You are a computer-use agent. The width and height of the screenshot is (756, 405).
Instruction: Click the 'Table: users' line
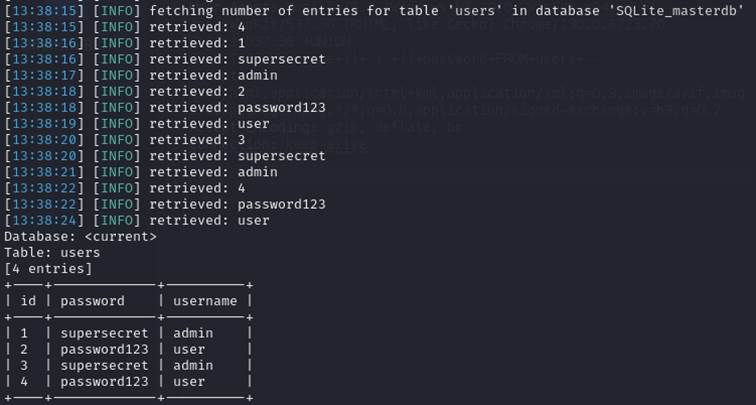(52, 252)
